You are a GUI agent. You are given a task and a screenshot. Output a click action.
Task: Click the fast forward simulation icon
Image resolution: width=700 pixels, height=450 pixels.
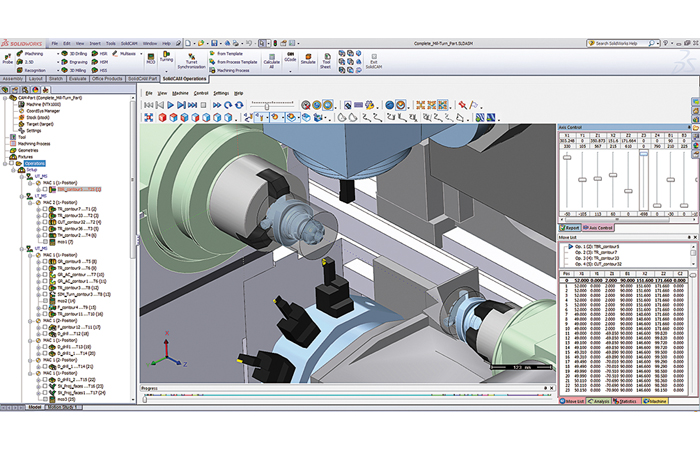click(217, 105)
